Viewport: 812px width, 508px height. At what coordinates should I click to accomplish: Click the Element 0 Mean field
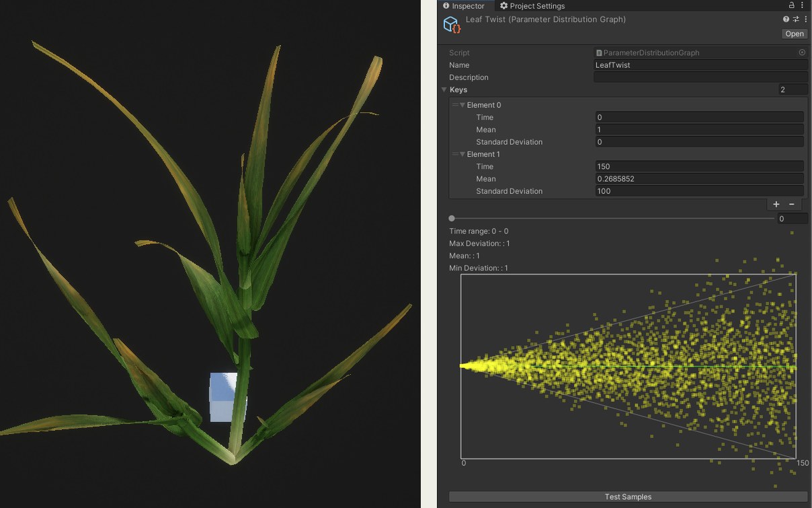[x=699, y=130]
